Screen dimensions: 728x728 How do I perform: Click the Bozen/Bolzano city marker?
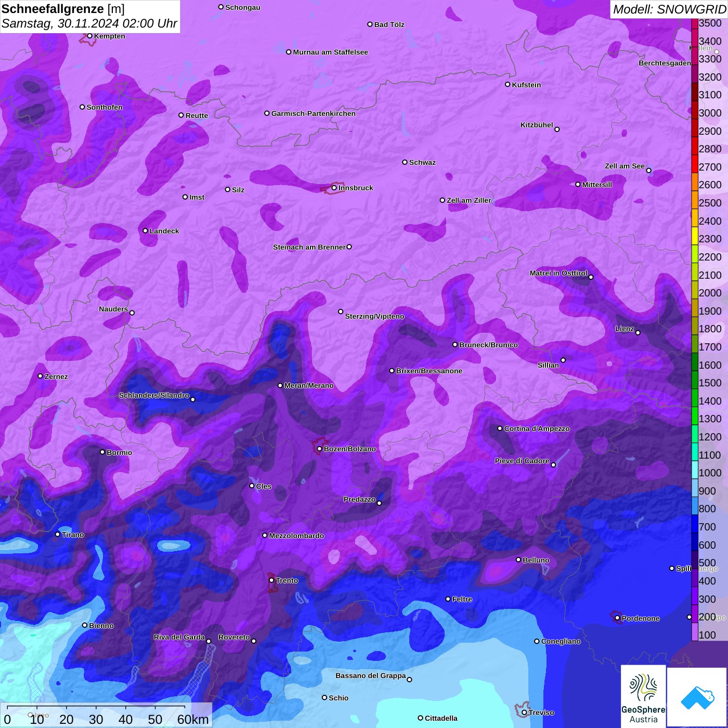320,449
